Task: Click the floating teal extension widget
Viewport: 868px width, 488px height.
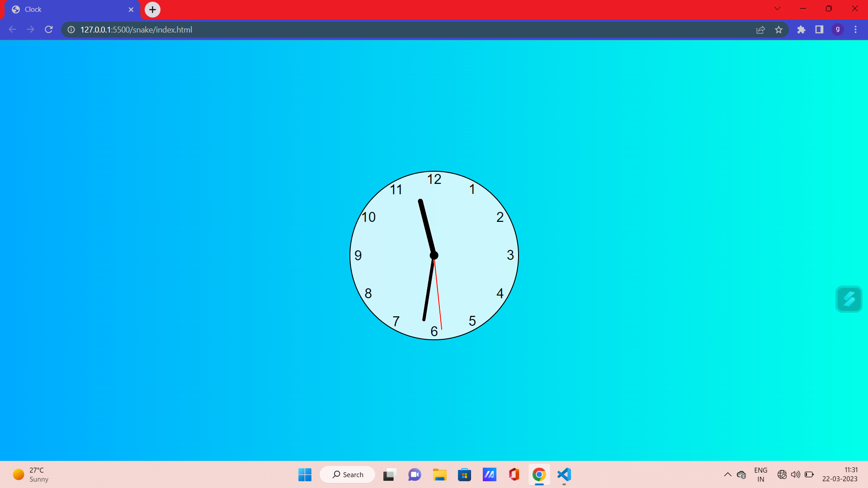Action: tap(849, 299)
